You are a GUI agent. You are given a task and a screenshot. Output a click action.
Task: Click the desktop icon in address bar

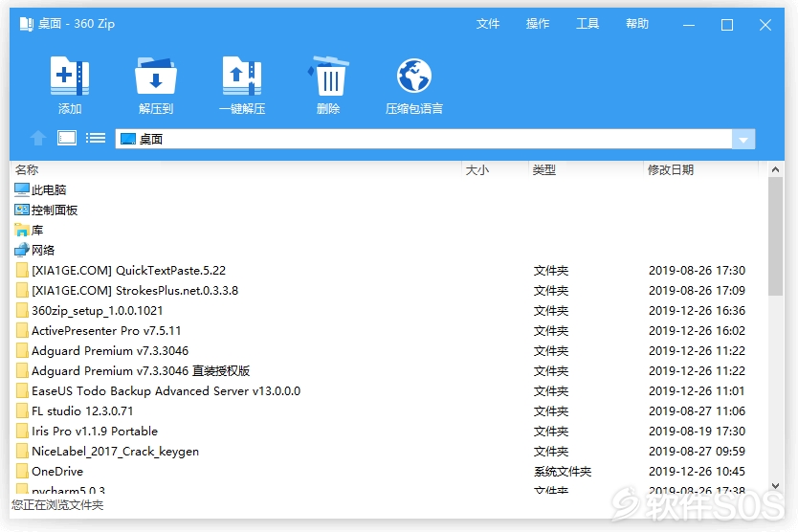(128, 139)
